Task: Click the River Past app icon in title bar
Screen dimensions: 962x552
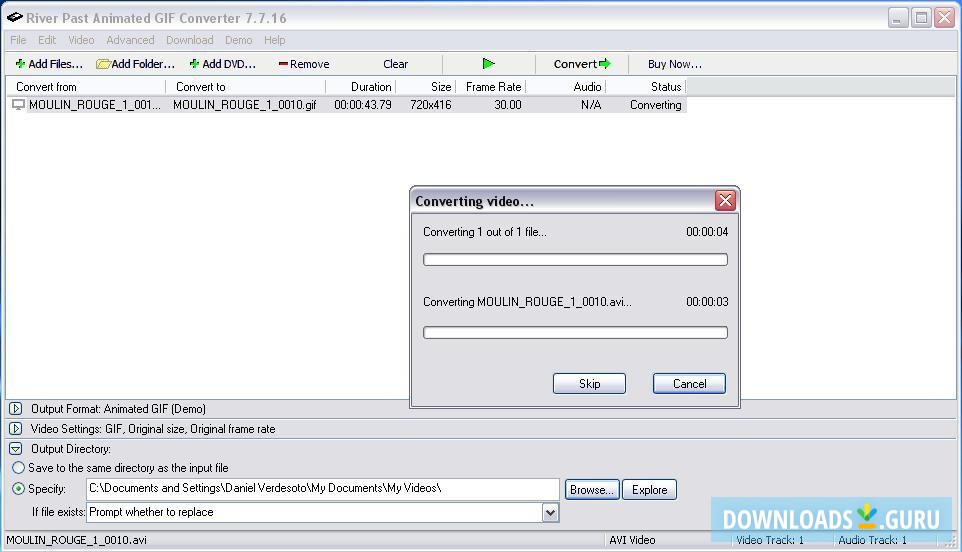Action: point(15,17)
